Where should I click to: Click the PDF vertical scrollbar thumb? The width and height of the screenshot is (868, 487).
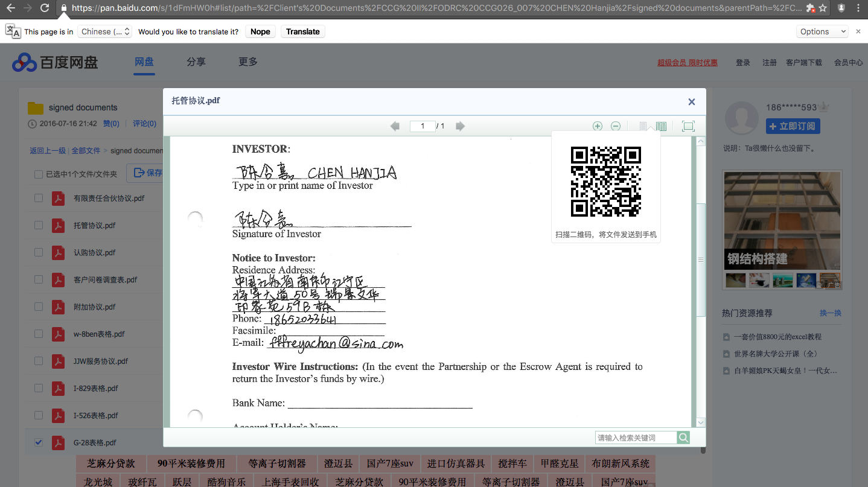coord(701,259)
